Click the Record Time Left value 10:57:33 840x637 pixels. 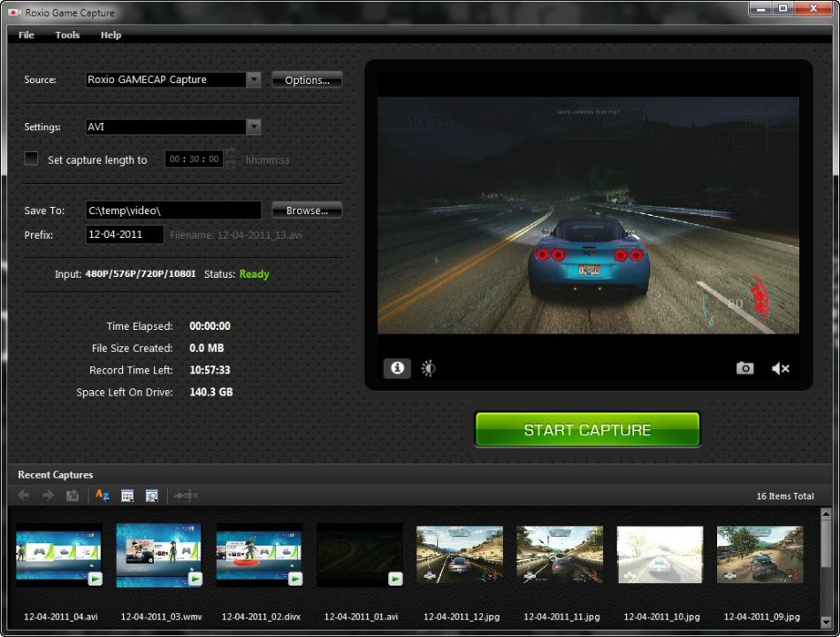[210, 370]
